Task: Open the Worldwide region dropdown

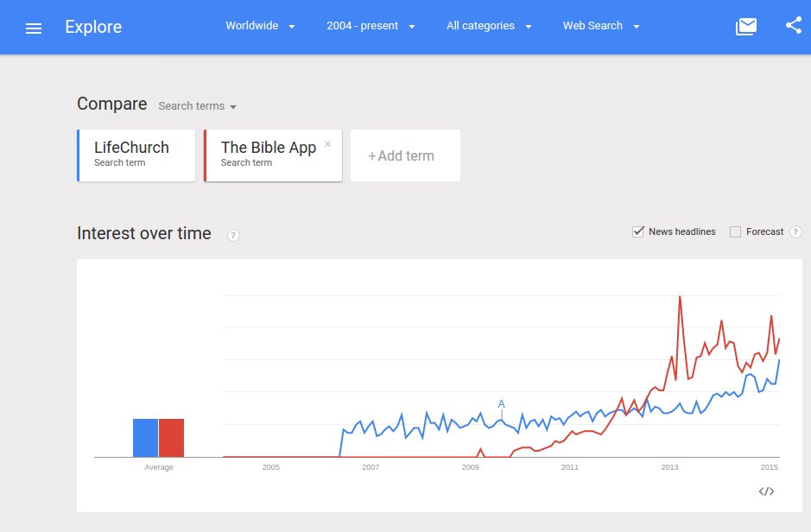Action: coord(260,26)
